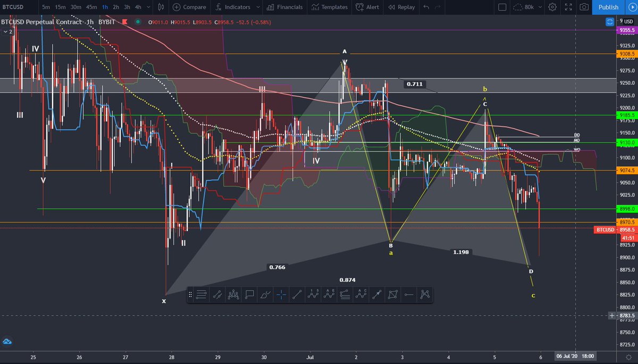Image resolution: width=638 pixels, height=364 pixels.
Task: Select the trend line tool
Action: click(x=297, y=293)
